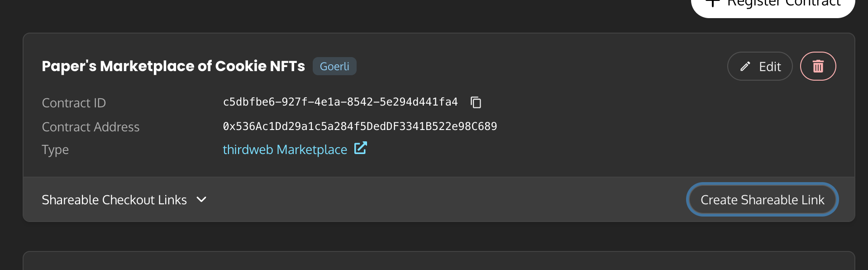Image resolution: width=868 pixels, height=270 pixels.
Task: Click the Register Contract button
Action: point(772,4)
